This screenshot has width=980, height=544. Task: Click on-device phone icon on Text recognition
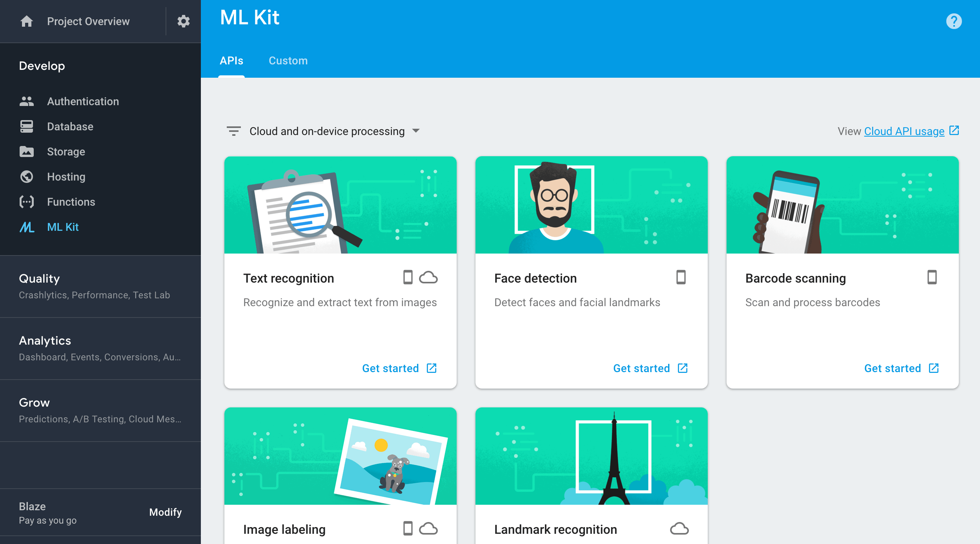(x=408, y=277)
